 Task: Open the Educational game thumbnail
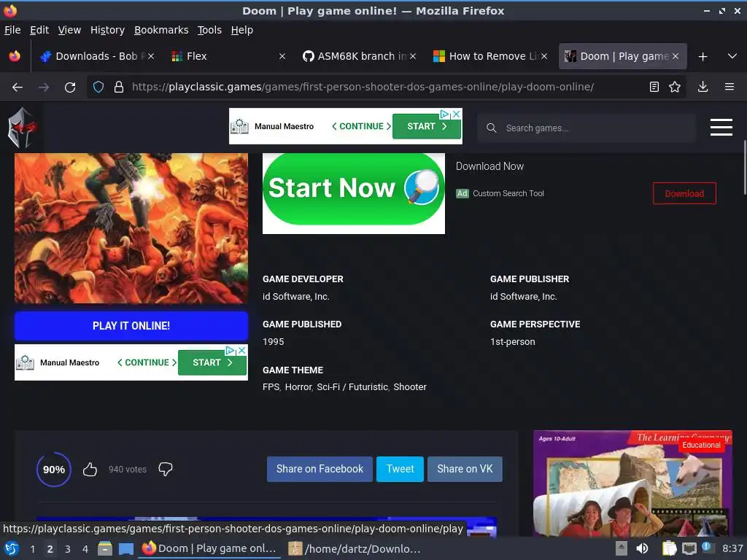point(632,483)
